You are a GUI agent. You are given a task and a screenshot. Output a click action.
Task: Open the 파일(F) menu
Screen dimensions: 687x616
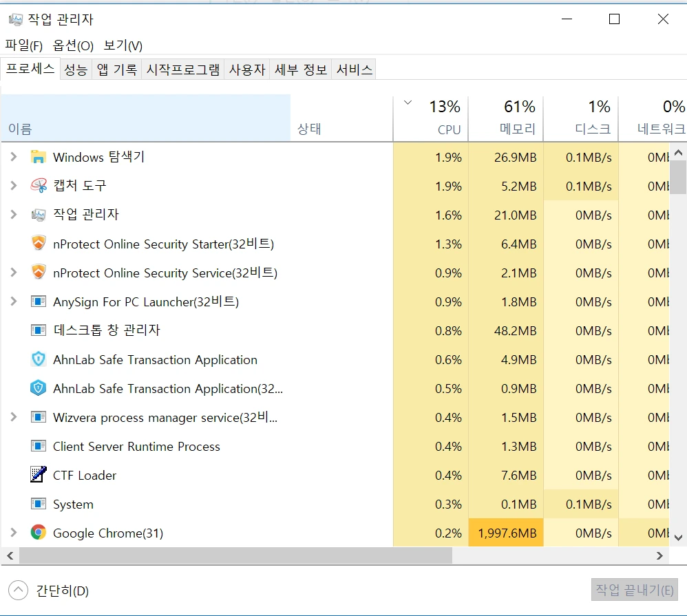(23, 45)
